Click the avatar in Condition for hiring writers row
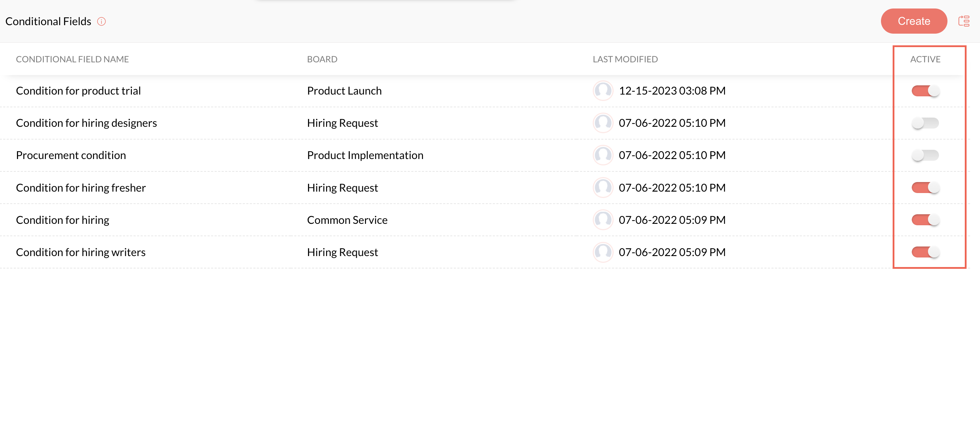 point(603,252)
